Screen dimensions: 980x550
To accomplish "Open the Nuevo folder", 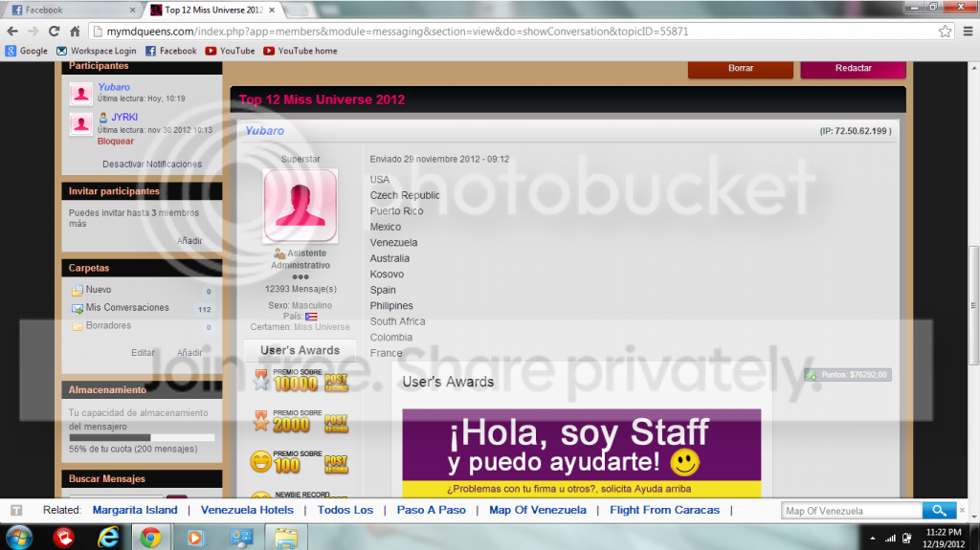I will pyautogui.click(x=99, y=290).
